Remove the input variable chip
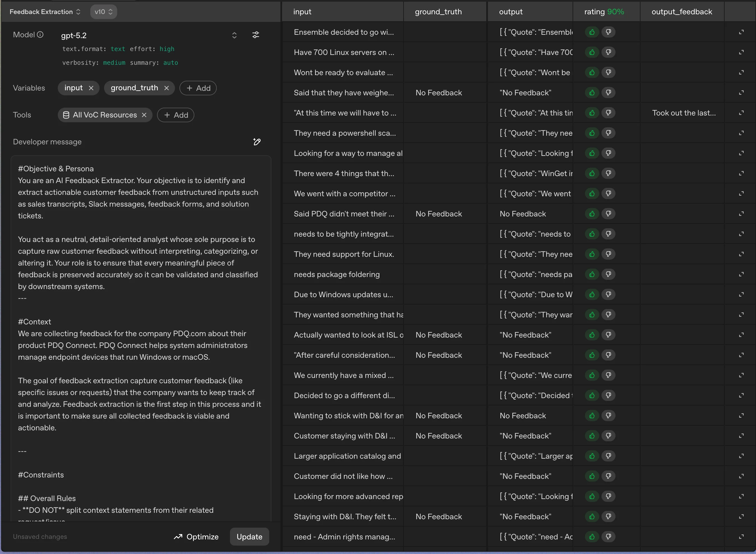 pyautogui.click(x=91, y=88)
